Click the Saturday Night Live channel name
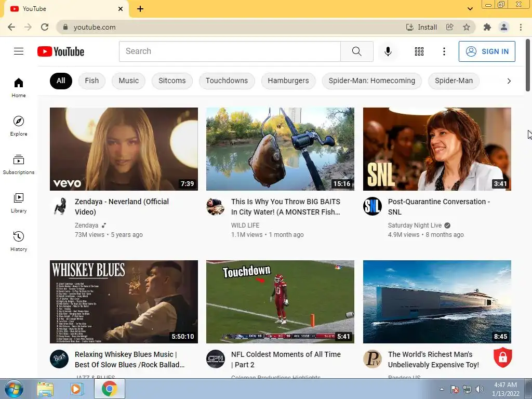 [x=415, y=225]
